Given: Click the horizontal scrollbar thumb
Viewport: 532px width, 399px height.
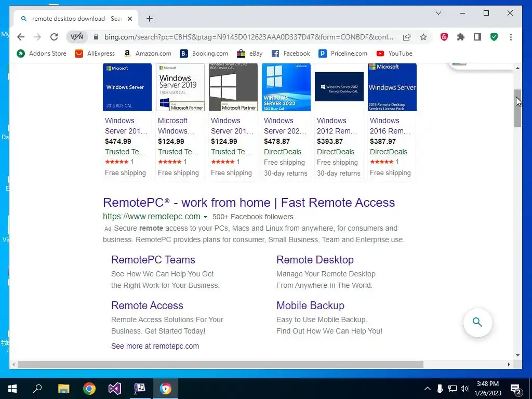Looking at the screenshot, I should pos(220,364).
